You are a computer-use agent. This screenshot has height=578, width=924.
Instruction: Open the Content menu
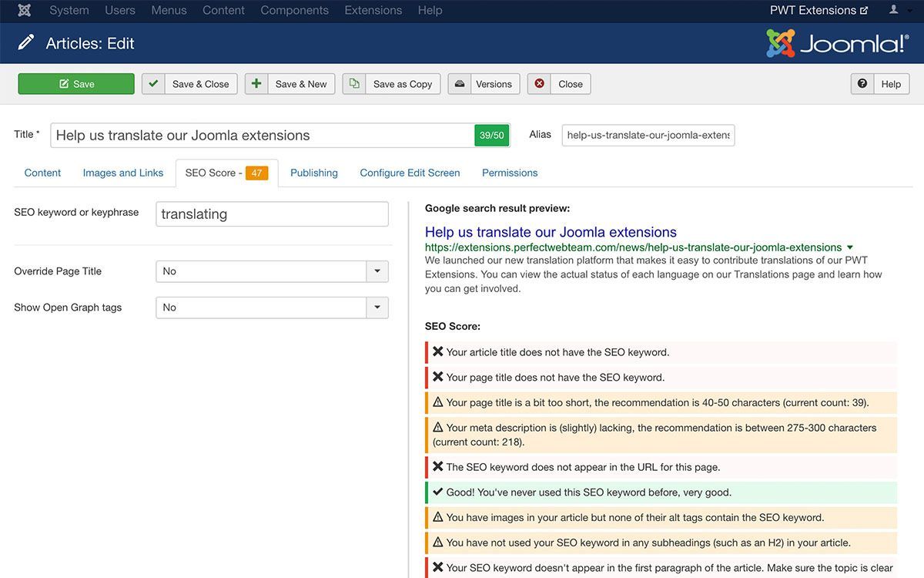(223, 10)
